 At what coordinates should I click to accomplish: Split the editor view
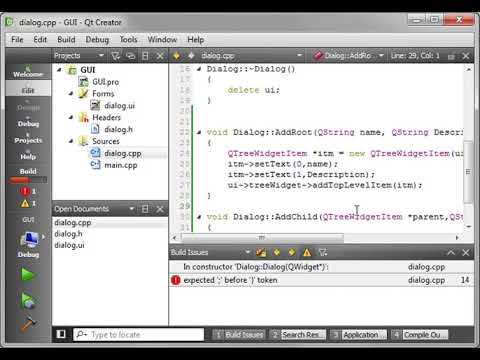tap(451, 56)
